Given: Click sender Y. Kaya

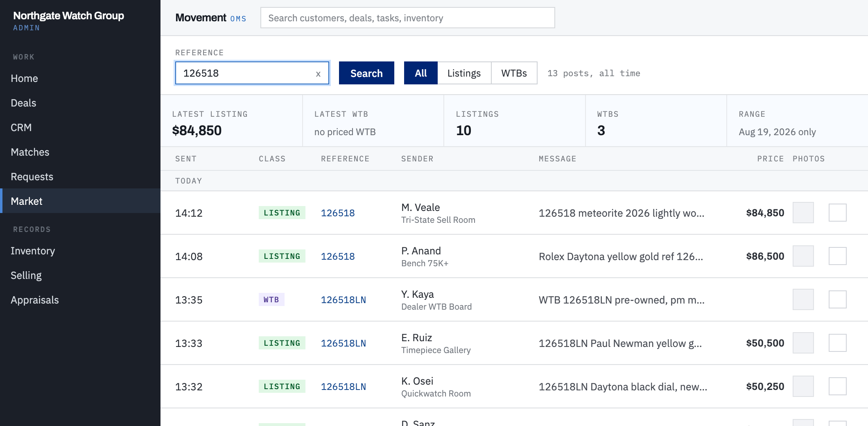Looking at the screenshot, I should point(417,294).
